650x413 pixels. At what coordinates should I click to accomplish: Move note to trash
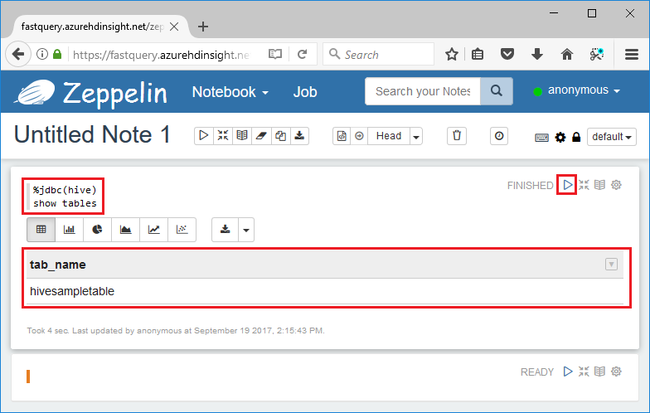tap(457, 136)
